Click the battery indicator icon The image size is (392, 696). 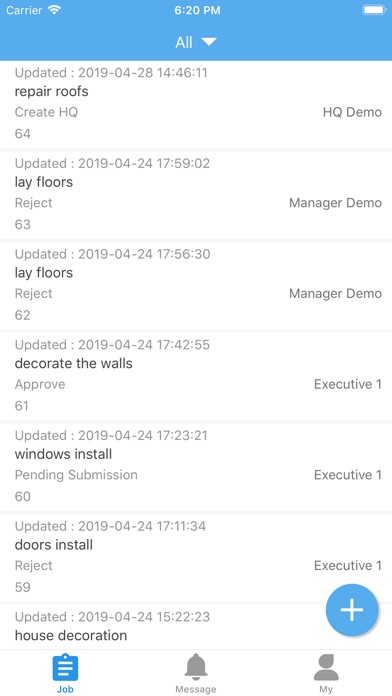pyautogui.click(x=374, y=10)
